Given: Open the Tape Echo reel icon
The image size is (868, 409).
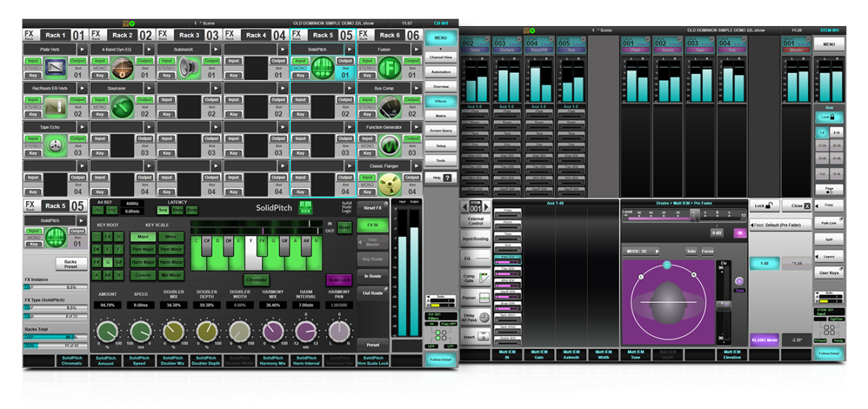Looking at the screenshot, I should tap(55, 146).
